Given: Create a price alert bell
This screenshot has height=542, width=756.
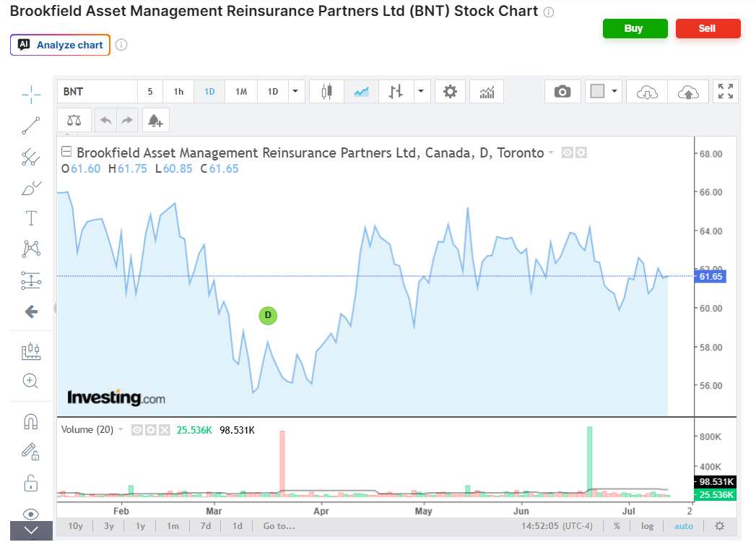Looking at the screenshot, I should tap(155, 120).
